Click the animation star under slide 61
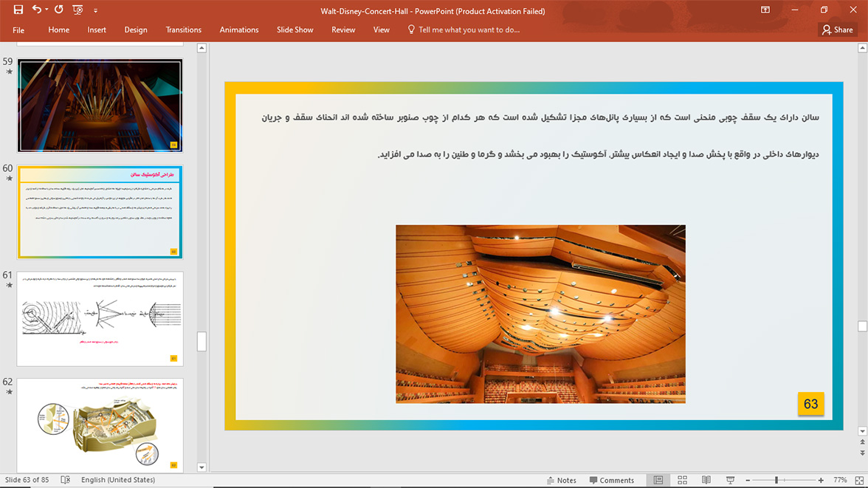This screenshot has height=488, width=868. 9,285
